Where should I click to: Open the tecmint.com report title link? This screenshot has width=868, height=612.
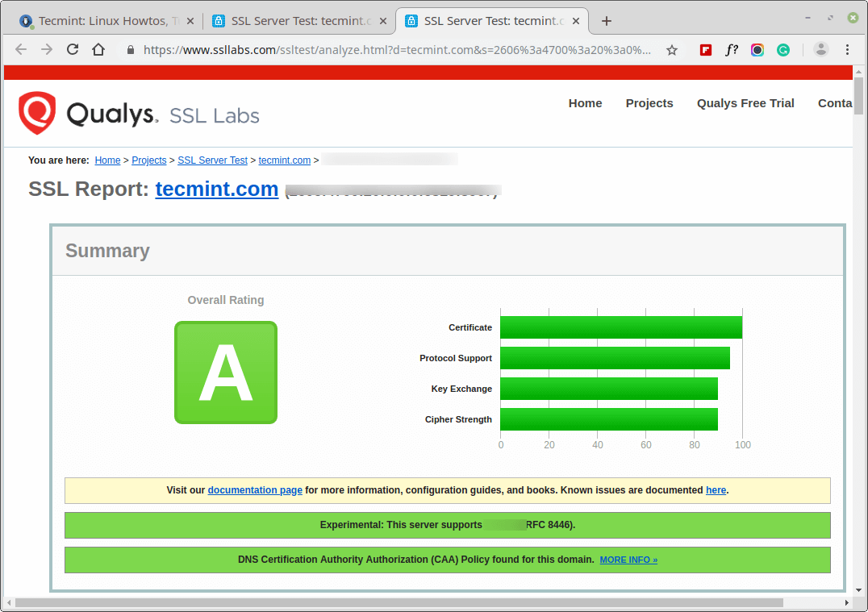pos(217,189)
